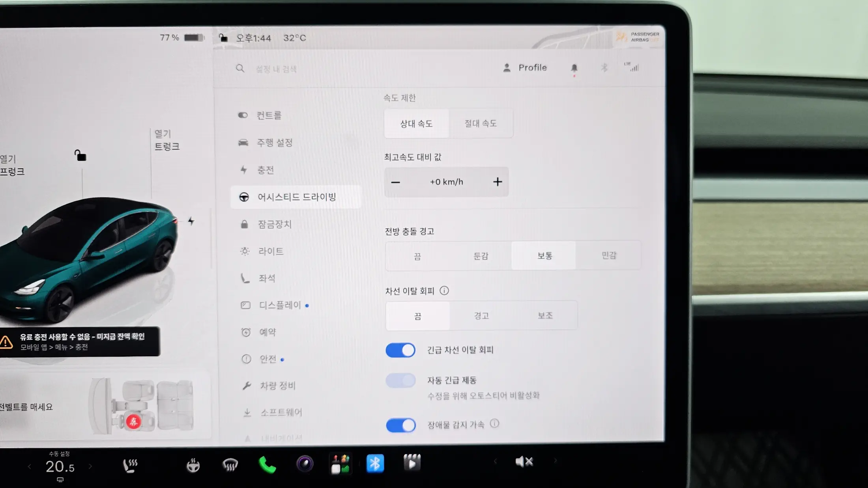Viewport: 868px width, 488px height.
Task: Activate the windshield defrost icon
Action: [230, 465]
